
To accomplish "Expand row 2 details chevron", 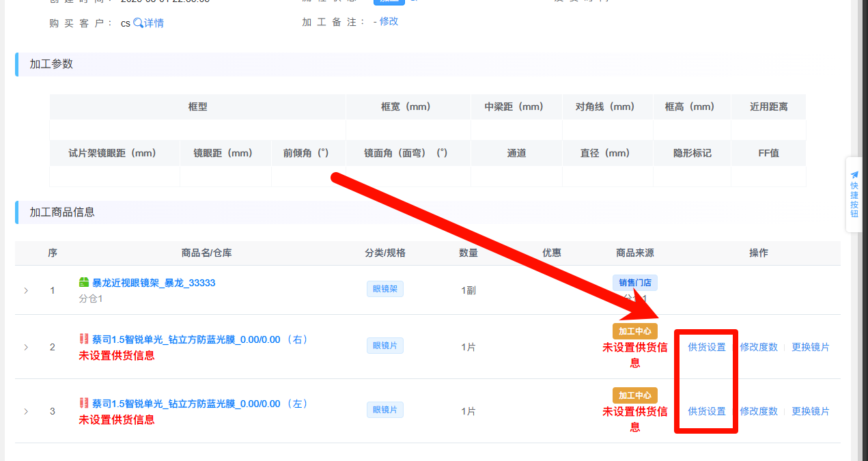I will click(26, 347).
